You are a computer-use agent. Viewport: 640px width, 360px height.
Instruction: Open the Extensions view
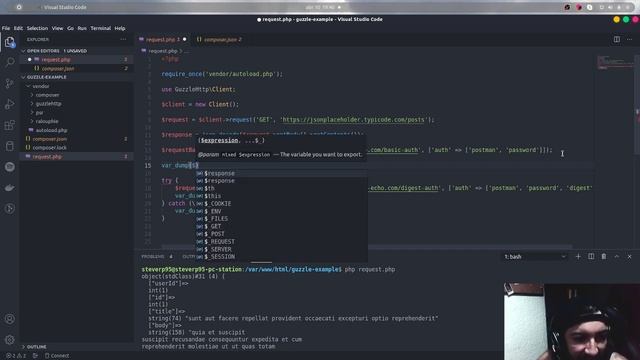click(x=9, y=125)
